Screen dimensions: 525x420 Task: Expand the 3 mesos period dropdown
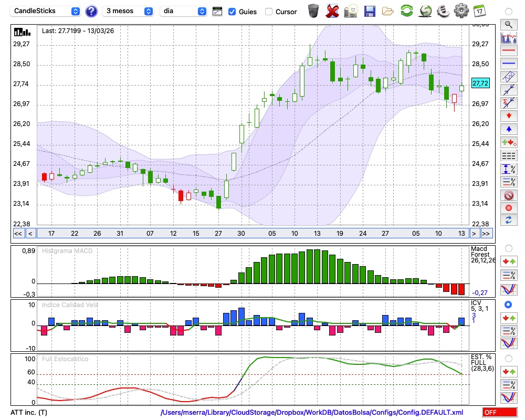click(128, 11)
